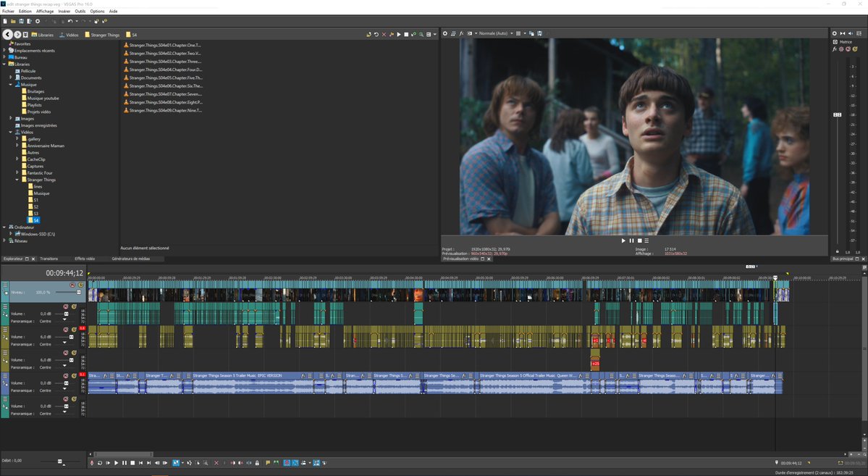Screen dimensions: 868x476
Task: Switch to the Effets vidéo tab
Action: (x=85, y=259)
